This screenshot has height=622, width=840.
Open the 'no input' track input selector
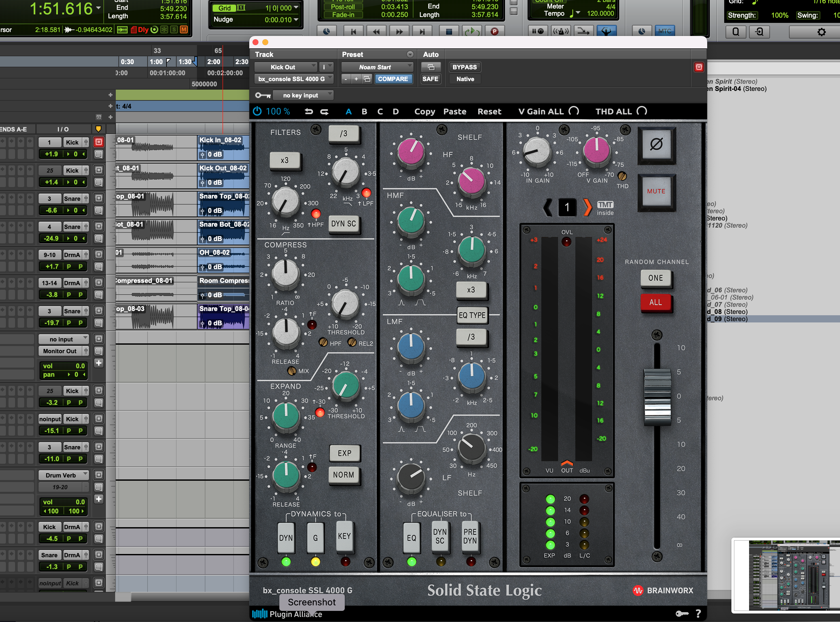click(64, 339)
